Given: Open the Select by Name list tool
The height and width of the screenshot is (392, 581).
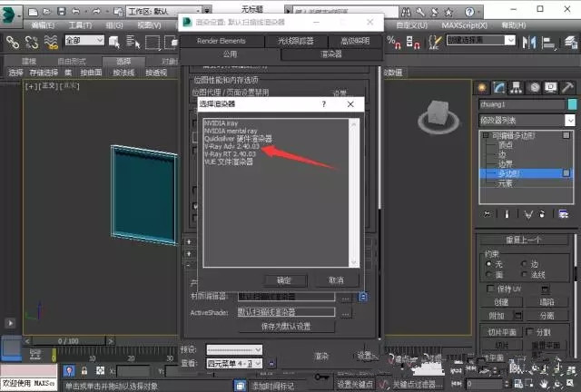Looking at the screenshot, I should [x=133, y=42].
